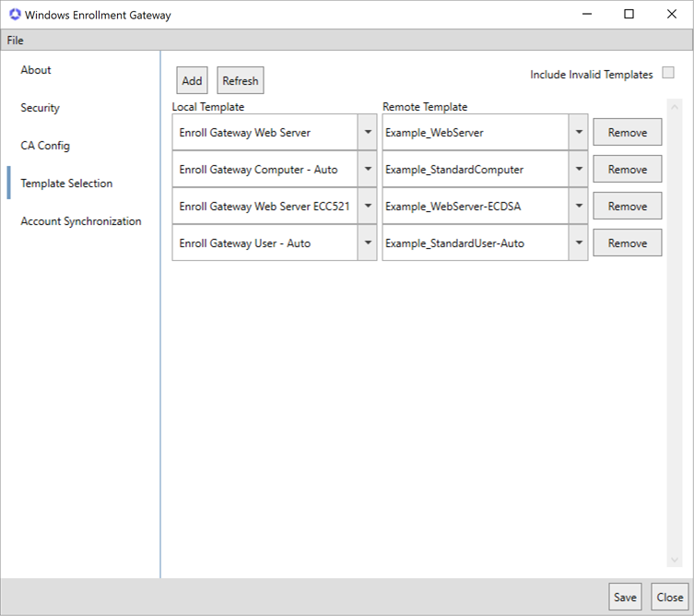Viewport: 694px width, 616px height.
Task: Refresh the template list
Action: pyautogui.click(x=240, y=81)
